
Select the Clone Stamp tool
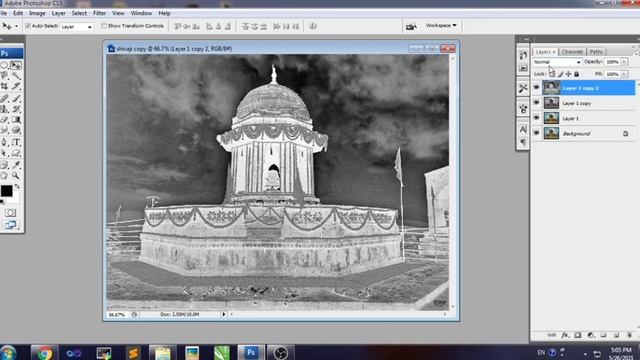pyautogui.click(x=4, y=109)
